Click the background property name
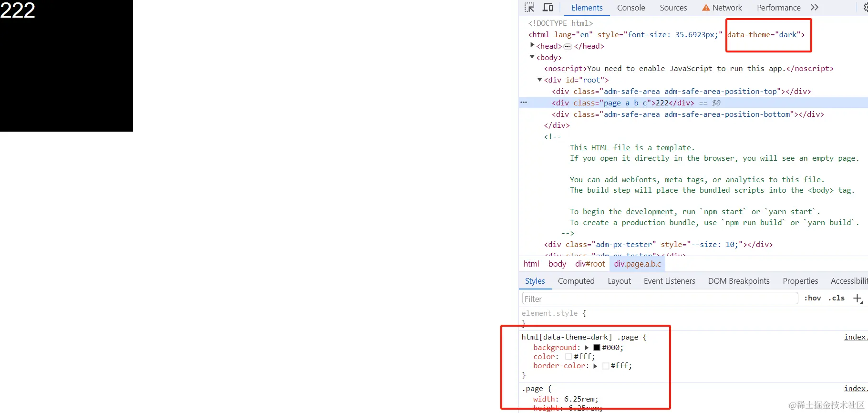The height and width of the screenshot is (413, 868). click(555, 348)
